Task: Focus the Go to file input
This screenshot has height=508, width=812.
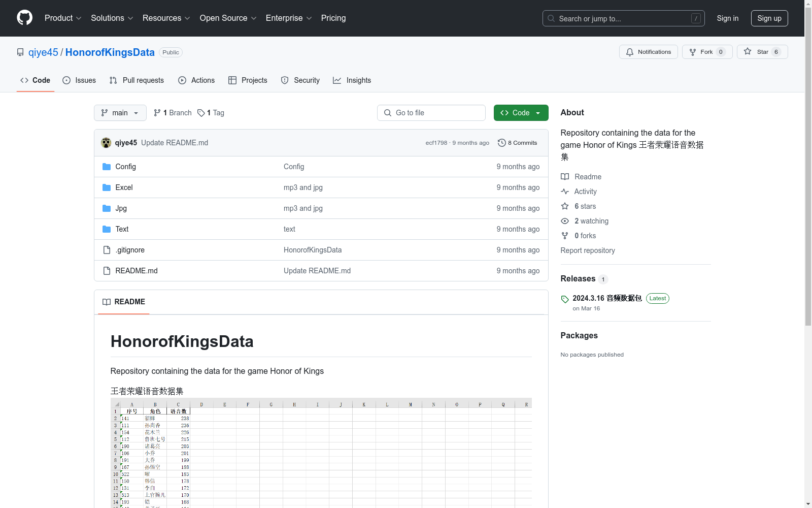Action: pyautogui.click(x=431, y=113)
